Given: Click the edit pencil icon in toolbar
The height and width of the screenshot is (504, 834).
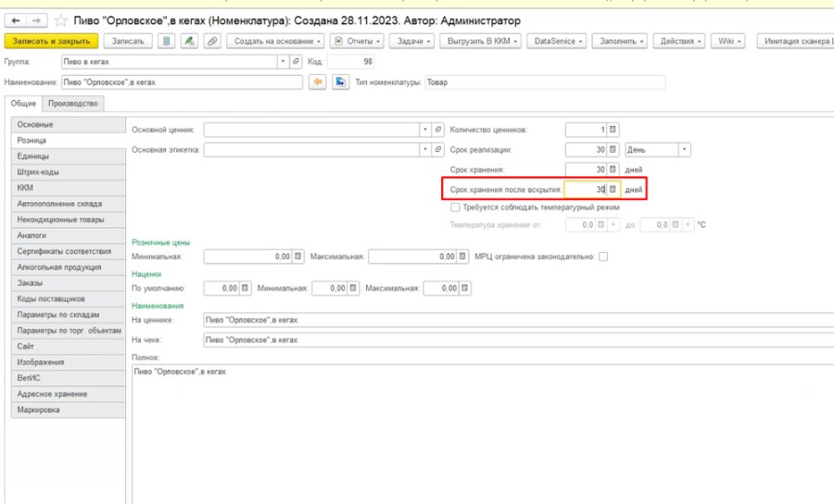Looking at the screenshot, I should tap(189, 41).
